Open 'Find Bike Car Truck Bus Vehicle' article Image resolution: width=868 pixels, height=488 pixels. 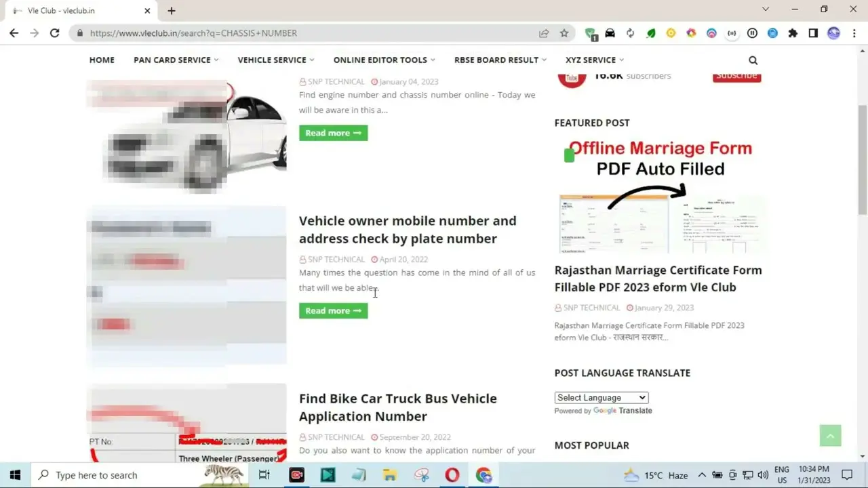pos(398,407)
